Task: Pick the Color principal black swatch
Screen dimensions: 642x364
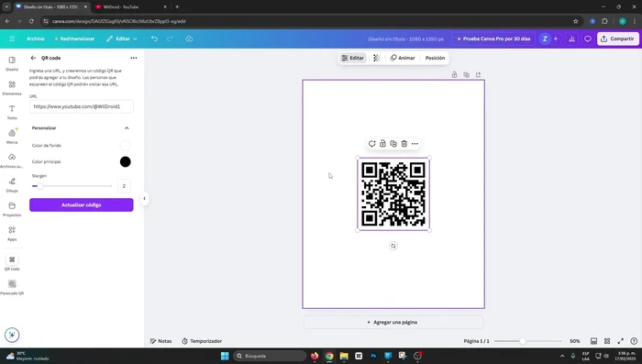Action: tap(126, 161)
